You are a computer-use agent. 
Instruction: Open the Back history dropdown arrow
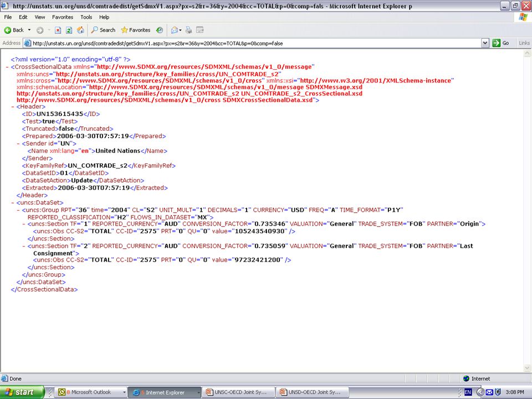(29, 30)
